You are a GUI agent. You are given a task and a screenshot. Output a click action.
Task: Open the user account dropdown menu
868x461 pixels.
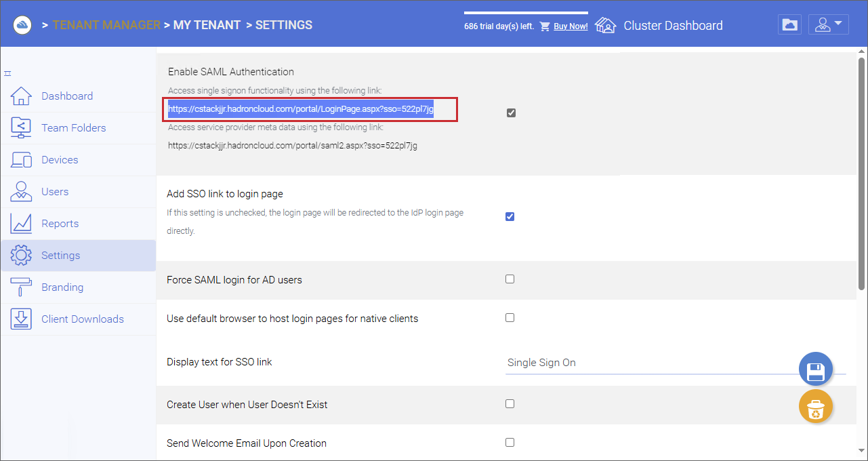[829, 25]
